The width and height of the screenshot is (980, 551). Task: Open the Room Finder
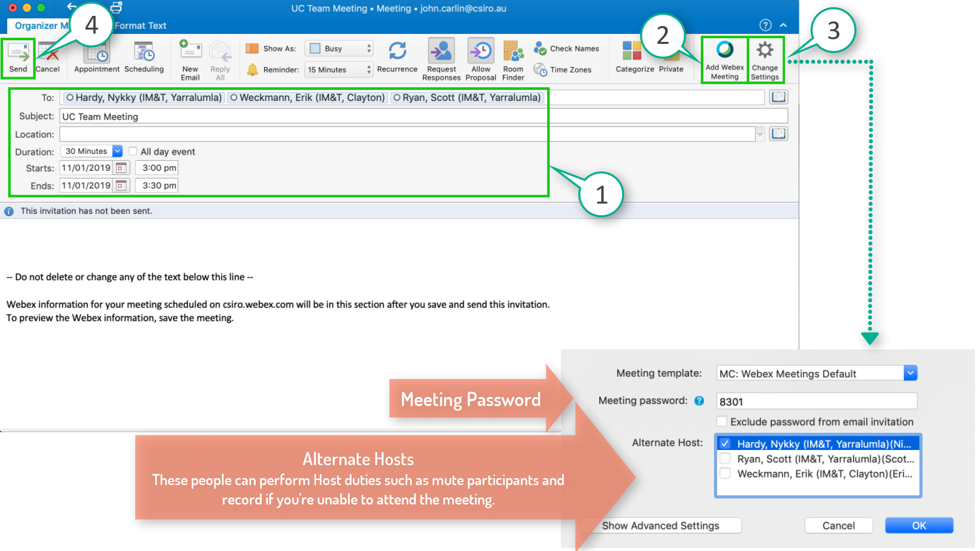(x=513, y=60)
